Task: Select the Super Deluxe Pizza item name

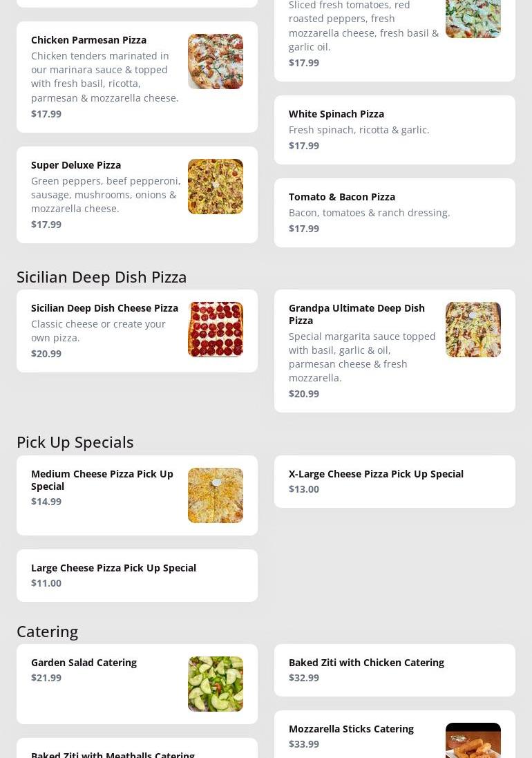Action: point(76,165)
